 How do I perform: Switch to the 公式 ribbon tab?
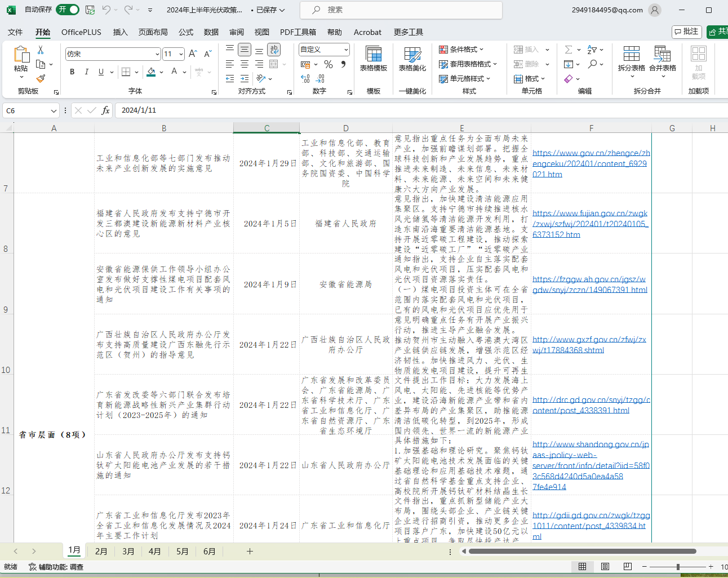point(186,32)
